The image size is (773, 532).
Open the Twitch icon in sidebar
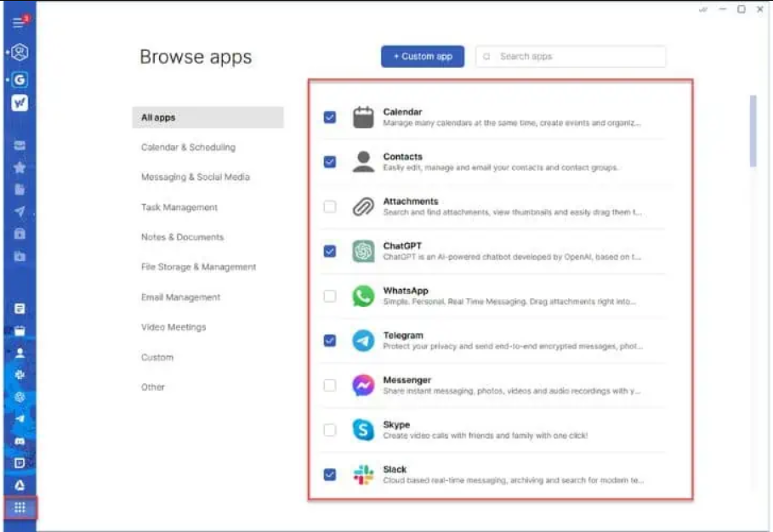[20, 463]
